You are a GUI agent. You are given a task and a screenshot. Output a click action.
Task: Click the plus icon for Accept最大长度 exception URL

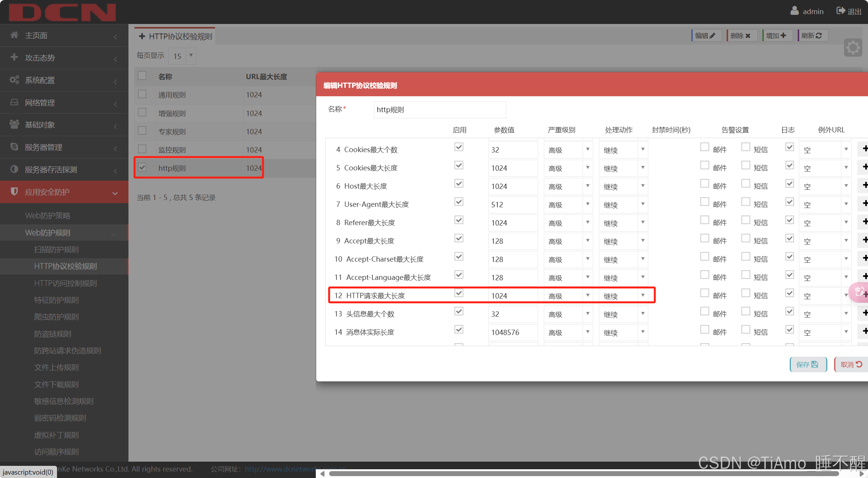(x=864, y=240)
